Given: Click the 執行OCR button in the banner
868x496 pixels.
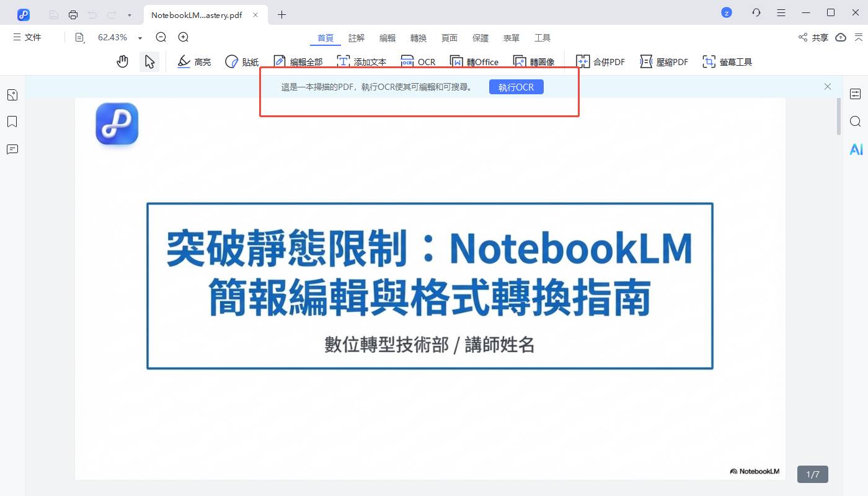Looking at the screenshot, I should pos(516,87).
